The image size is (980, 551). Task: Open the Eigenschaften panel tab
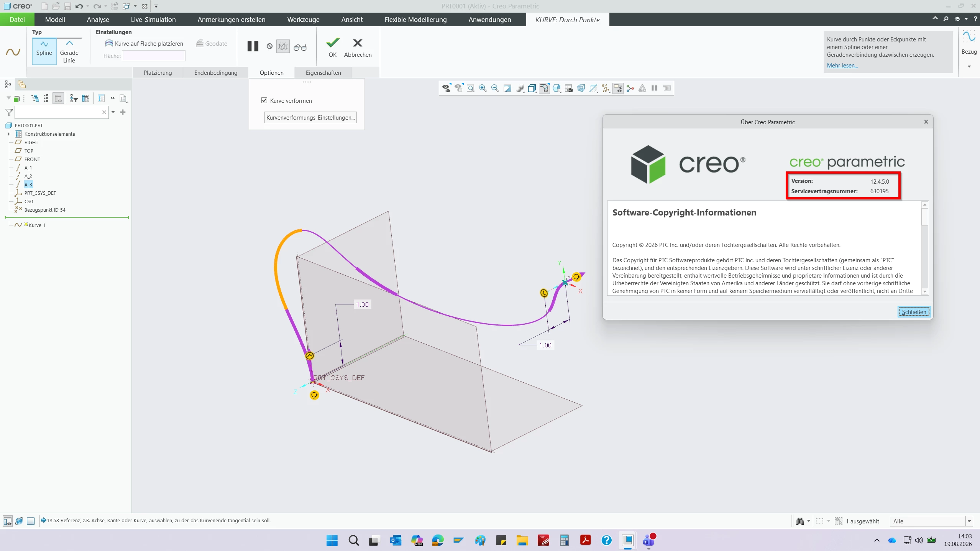[323, 72]
